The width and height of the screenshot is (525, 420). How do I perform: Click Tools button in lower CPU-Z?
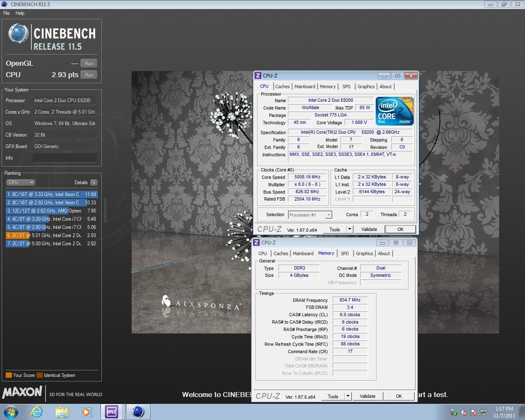click(333, 396)
